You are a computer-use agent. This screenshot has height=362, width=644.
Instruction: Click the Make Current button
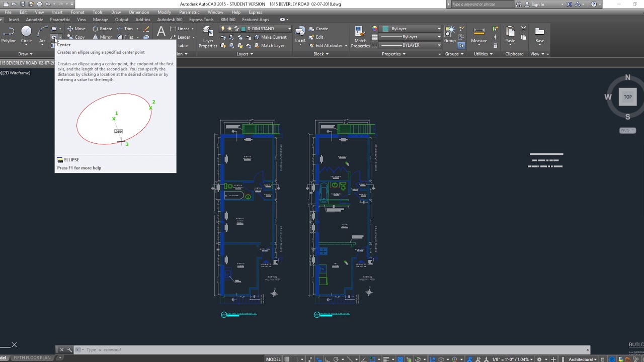[x=270, y=37]
